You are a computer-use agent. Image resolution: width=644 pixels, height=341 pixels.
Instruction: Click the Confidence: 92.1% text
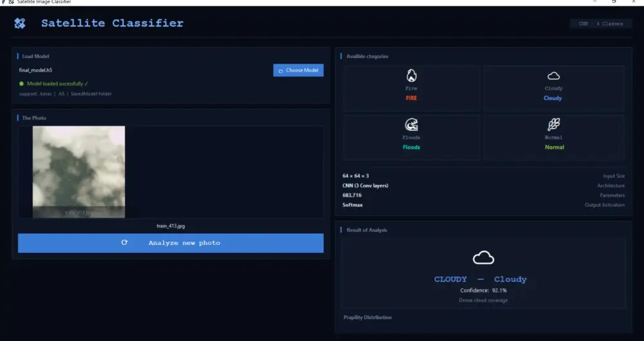point(484,291)
